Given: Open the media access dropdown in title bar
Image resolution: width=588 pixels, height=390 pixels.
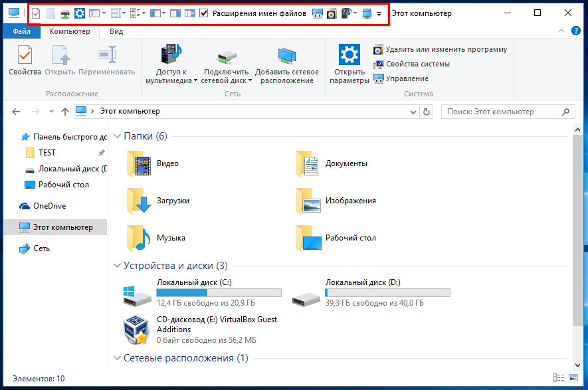Looking at the screenshot, I should tap(355, 13).
